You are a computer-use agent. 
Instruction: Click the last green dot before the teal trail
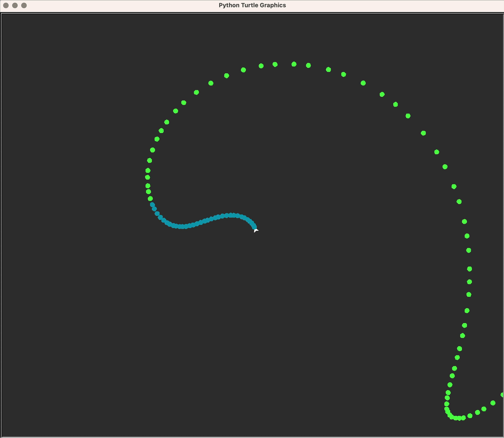150,198
